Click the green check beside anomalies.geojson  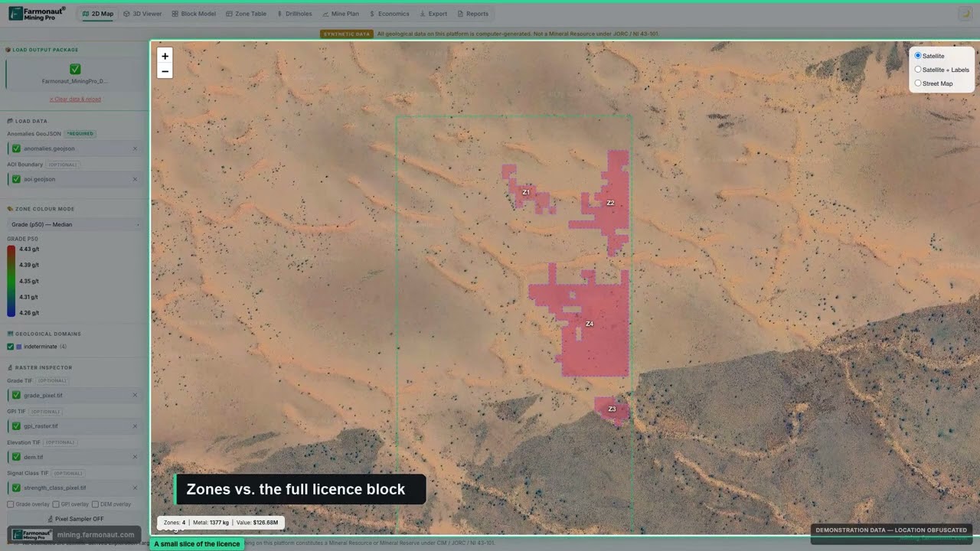pyautogui.click(x=16, y=148)
